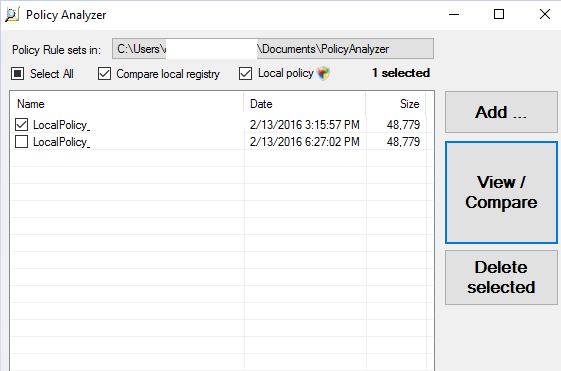This screenshot has height=371, width=561.
Task: Click the checked LocalPolicy_ name text
Action: tap(62, 125)
